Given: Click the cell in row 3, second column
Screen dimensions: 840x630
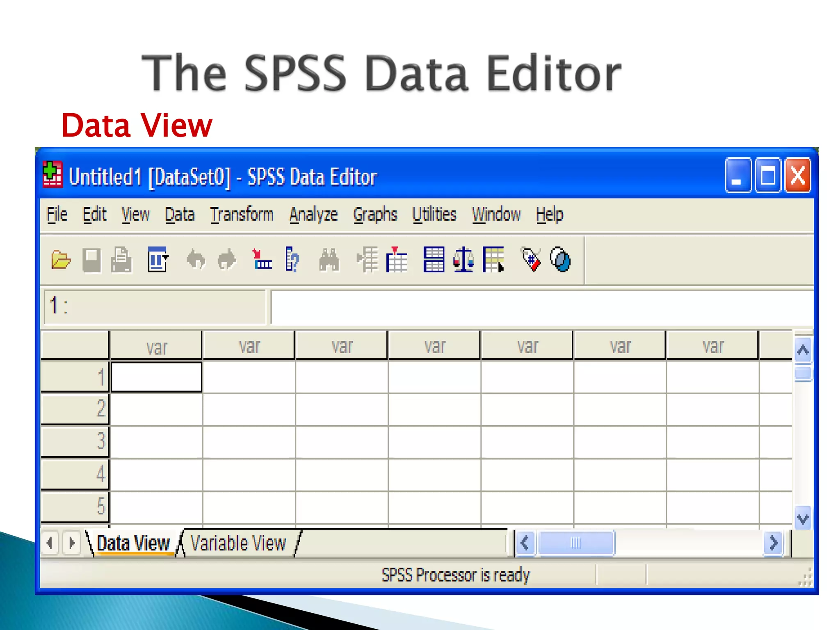Looking at the screenshot, I should click(249, 442).
